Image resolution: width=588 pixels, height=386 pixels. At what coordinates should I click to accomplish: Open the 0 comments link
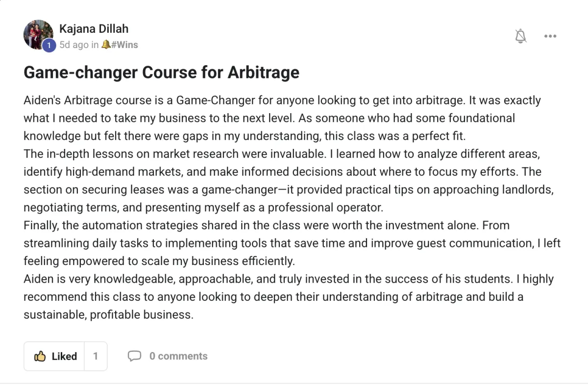click(x=178, y=356)
